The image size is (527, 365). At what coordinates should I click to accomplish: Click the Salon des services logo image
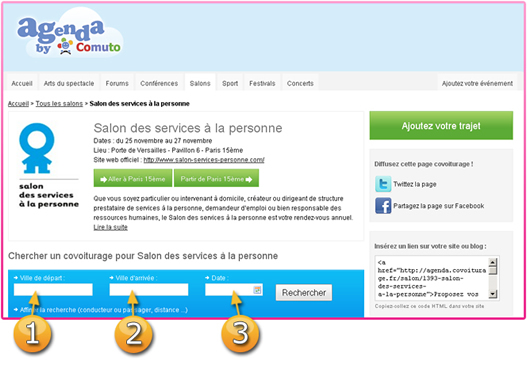tap(49, 165)
